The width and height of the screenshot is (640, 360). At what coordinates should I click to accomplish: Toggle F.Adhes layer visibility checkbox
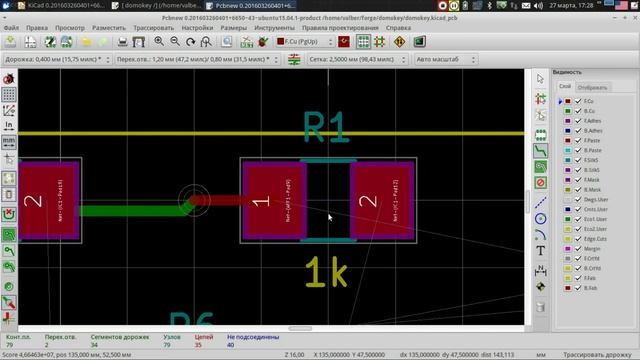pos(578,120)
